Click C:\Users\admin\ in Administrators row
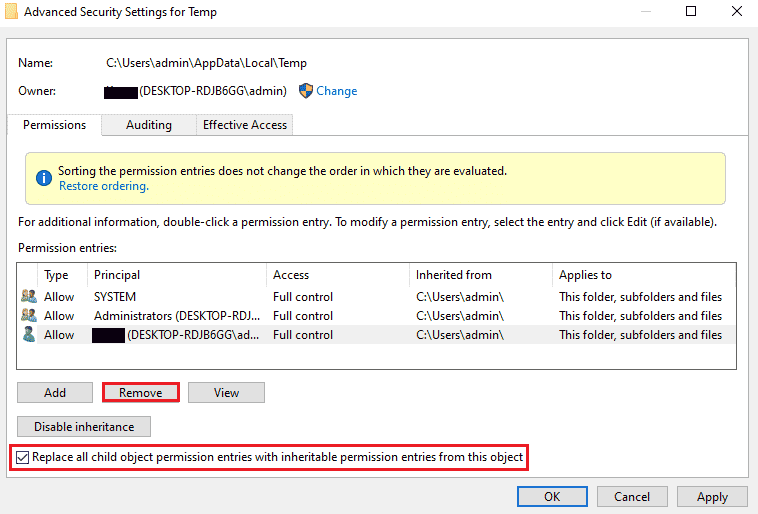 pyautogui.click(x=460, y=316)
